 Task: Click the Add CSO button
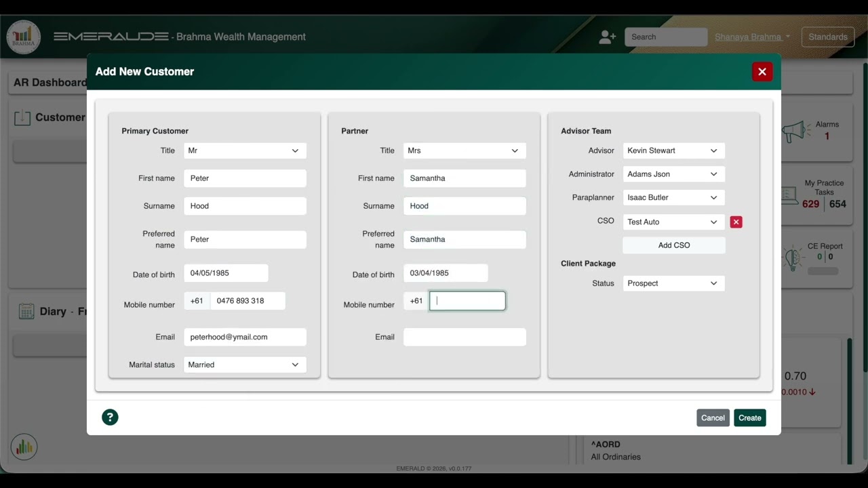[674, 245]
